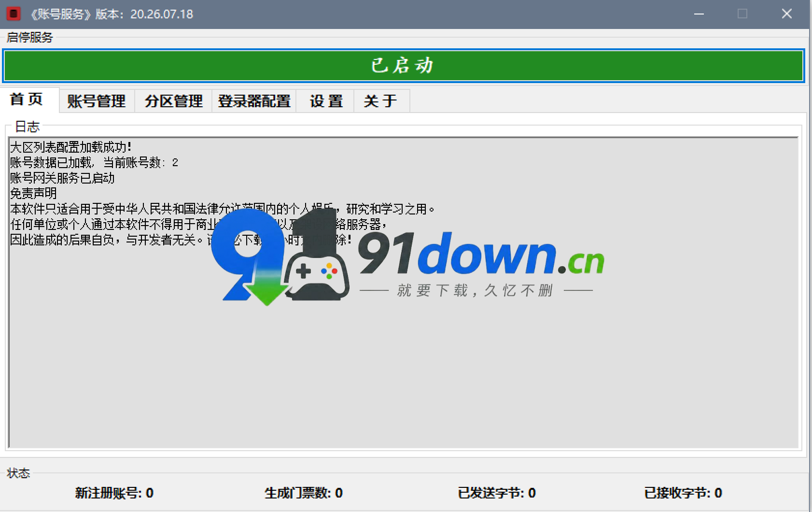This screenshot has height=512, width=812.
Task: Click the 日志 group label
Action: pyautogui.click(x=28, y=127)
